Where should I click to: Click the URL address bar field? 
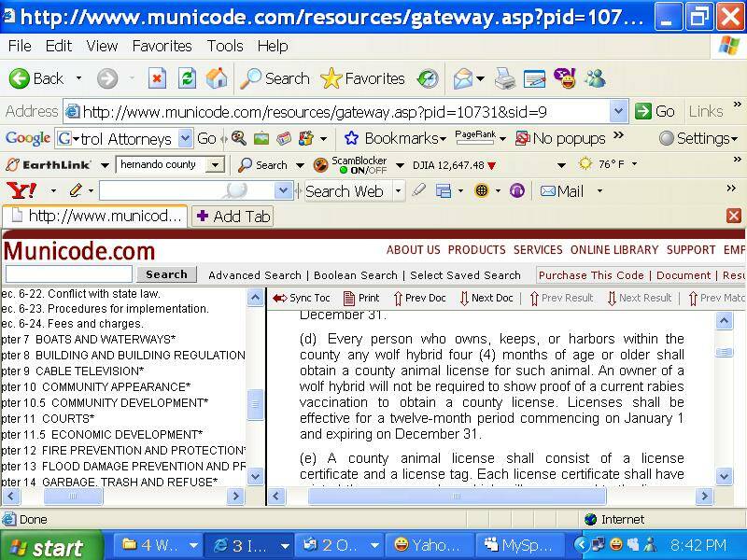(x=336, y=112)
